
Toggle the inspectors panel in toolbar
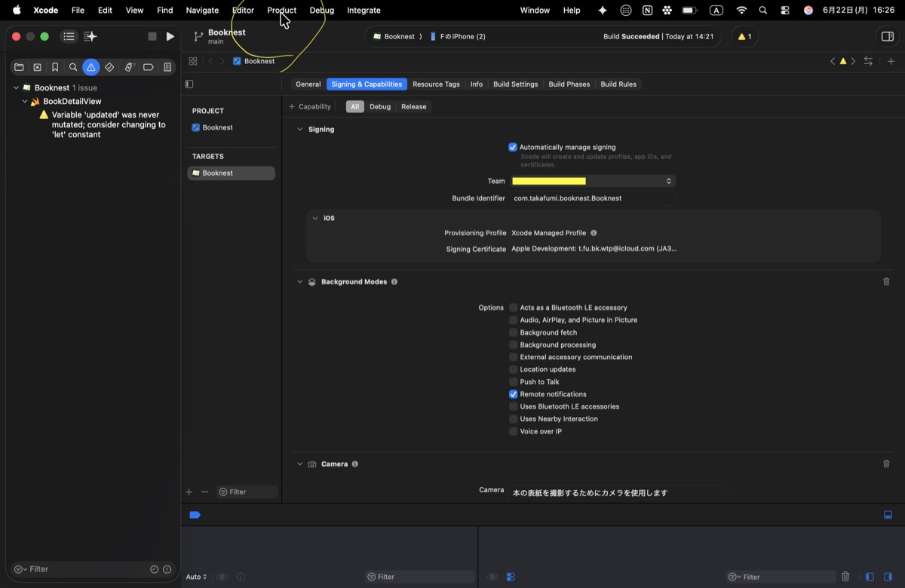pyautogui.click(x=887, y=36)
